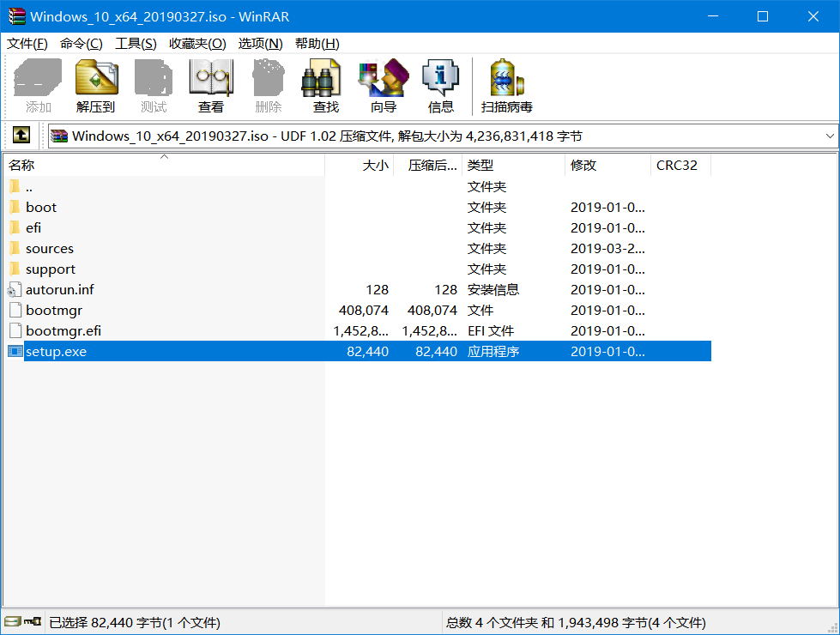Image resolution: width=840 pixels, height=635 pixels.
Task: Click the sources folder icon
Action: [15, 248]
